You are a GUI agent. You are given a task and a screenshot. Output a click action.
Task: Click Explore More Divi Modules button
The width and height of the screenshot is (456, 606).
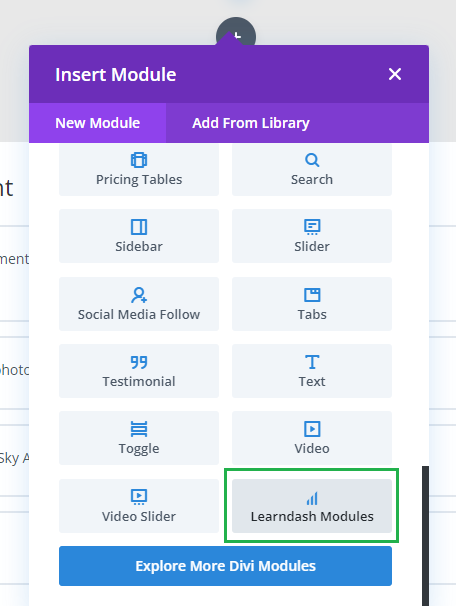225,566
